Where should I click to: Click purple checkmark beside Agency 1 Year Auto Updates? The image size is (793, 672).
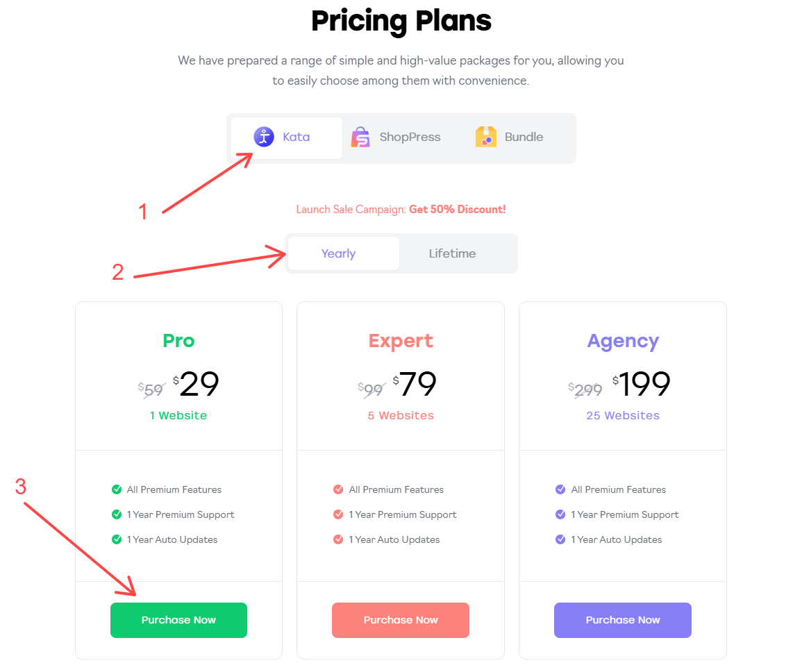coord(560,539)
